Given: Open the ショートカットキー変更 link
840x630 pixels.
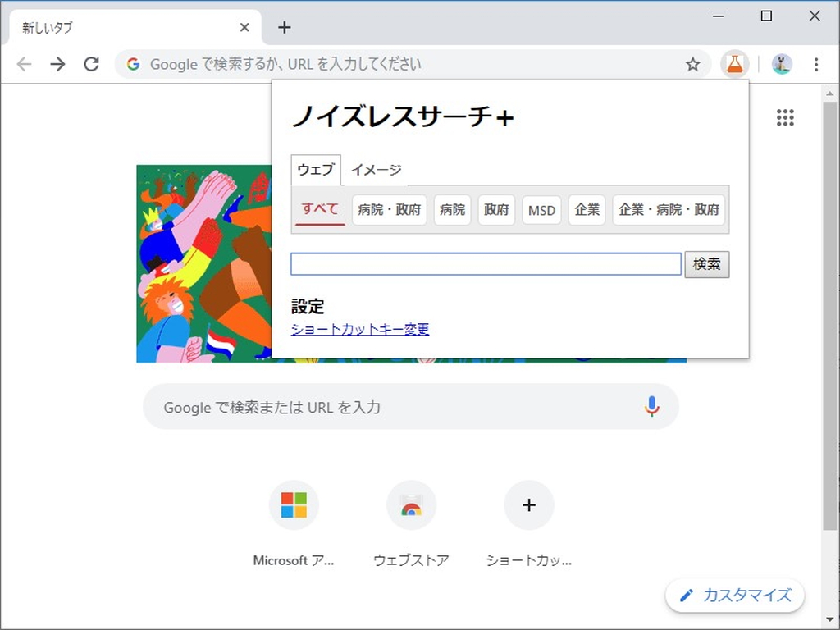Looking at the screenshot, I should click(359, 328).
